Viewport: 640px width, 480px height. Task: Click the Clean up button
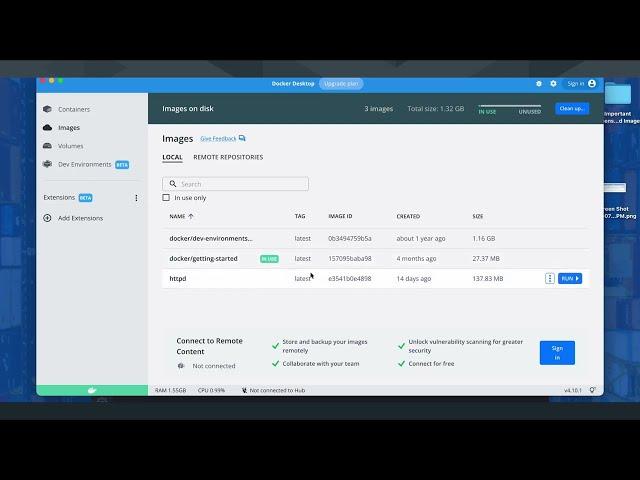click(x=572, y=109)
